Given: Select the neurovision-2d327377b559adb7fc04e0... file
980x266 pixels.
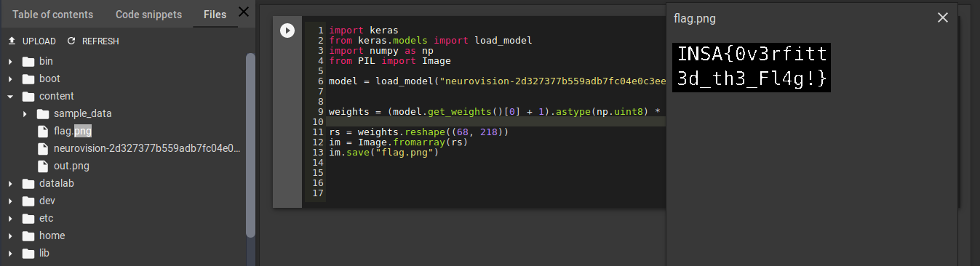Looking at the screenshot, I should [x=147, y=149].
